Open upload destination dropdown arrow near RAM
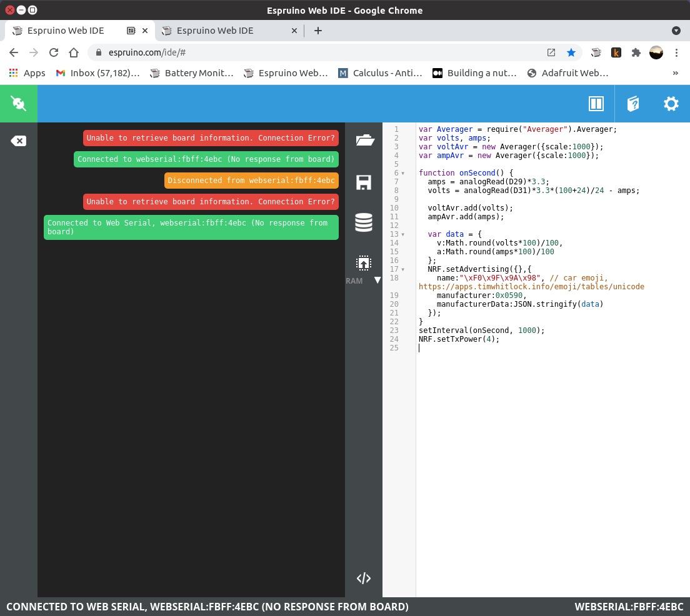 [x=377, y=281]
